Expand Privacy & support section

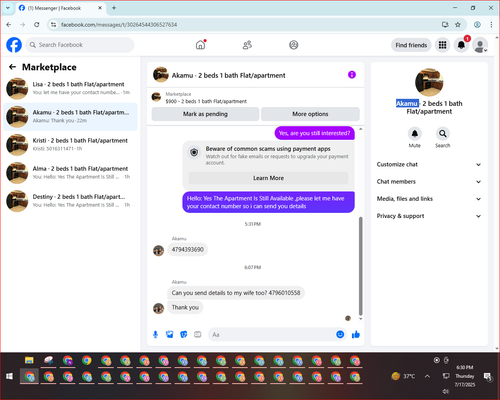pos(429,216)
